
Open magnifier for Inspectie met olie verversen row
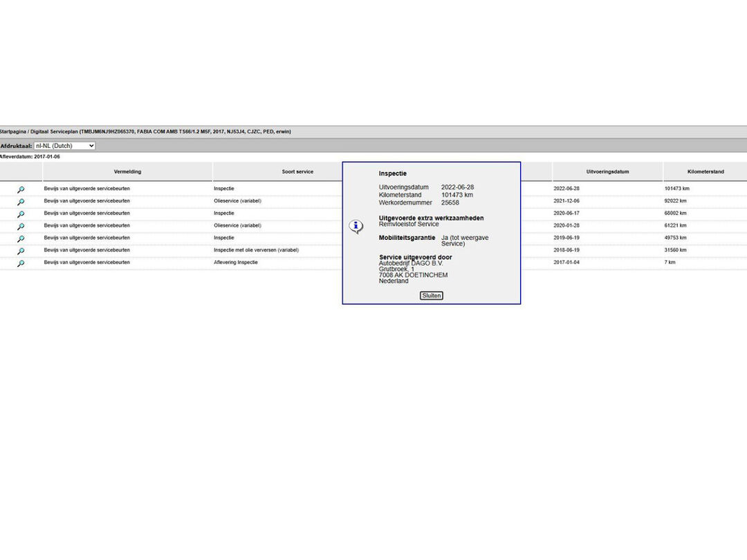pyautogui.click(x=21, y=251)
